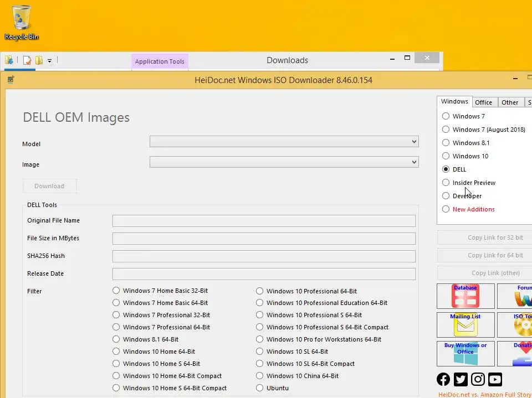Filter by Windows 7 Professional 32-Bit
The image size is (532, 398).
click(x=116, y=315)
